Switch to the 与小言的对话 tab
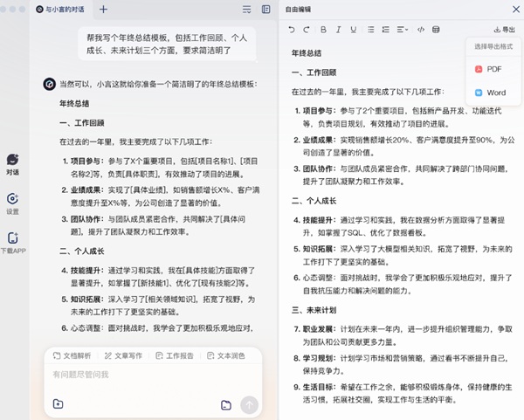524x420 pixels. coord(63,10)
